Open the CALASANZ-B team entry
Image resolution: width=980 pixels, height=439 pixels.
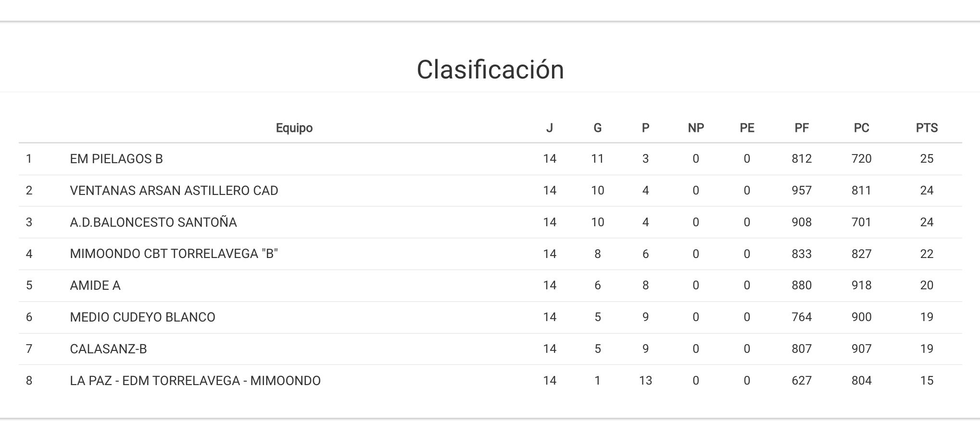108,349
